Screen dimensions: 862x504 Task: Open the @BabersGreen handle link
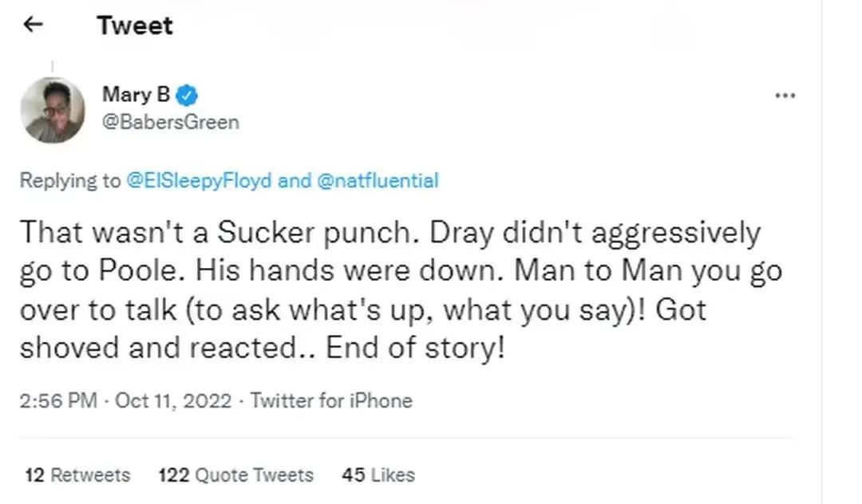pos(171,122)
